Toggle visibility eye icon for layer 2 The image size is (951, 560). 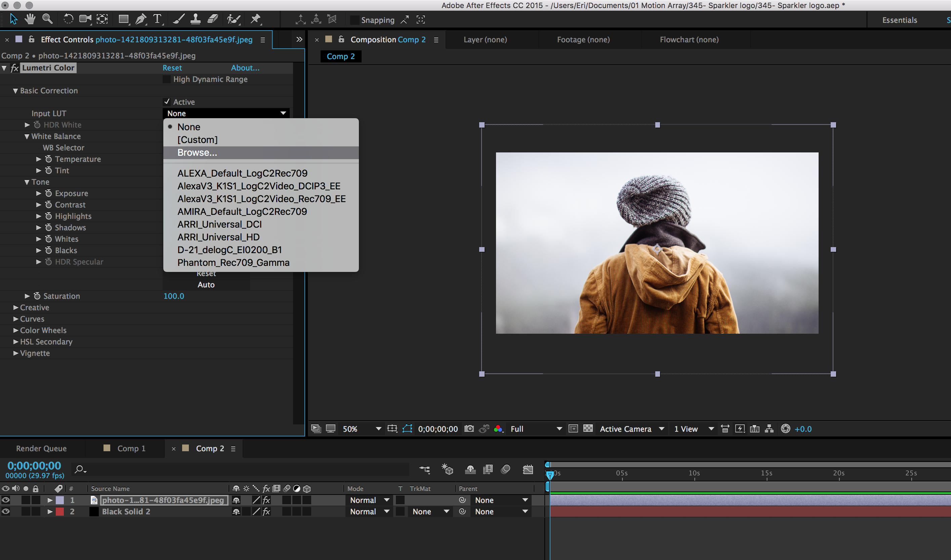[x=5, y=511]
